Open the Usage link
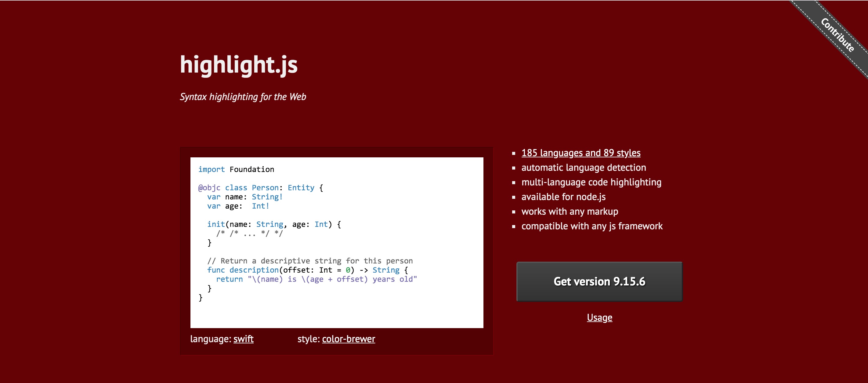 tap(599, 317)
